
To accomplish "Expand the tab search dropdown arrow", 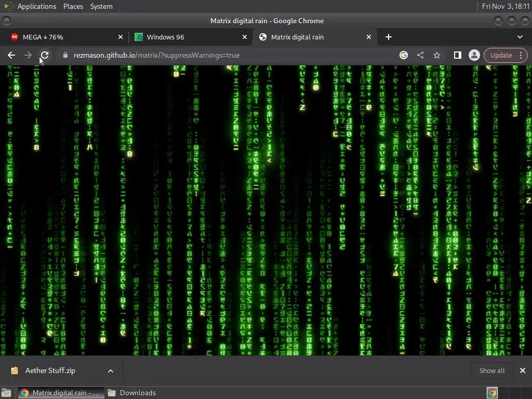I will [x=520, y=37].
